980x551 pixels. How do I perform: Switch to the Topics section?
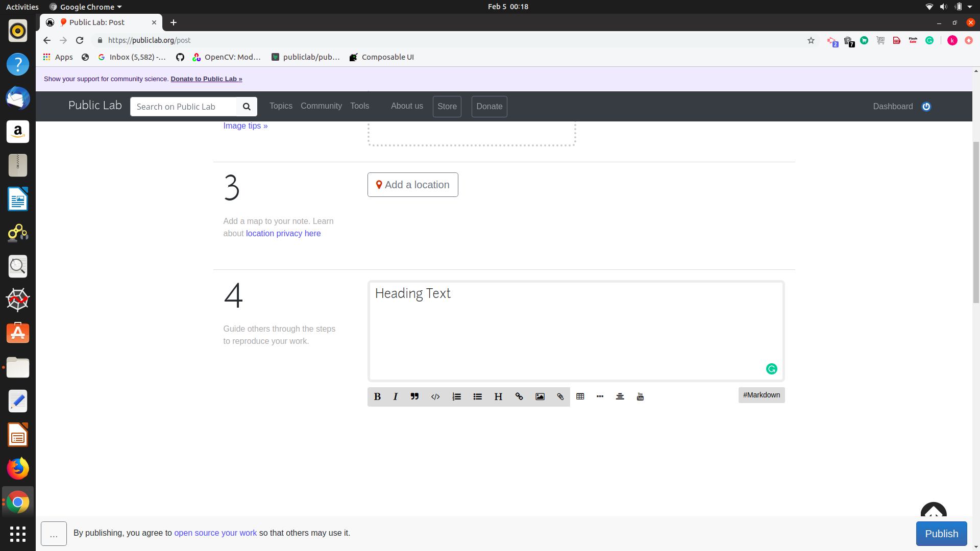tap(281, 106)
